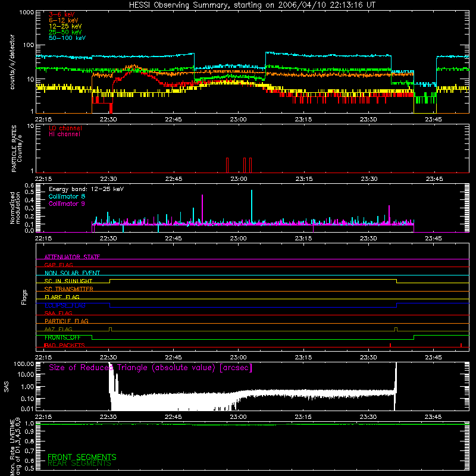Click 'Size of Reduced Triangle' panel caption
The height and width of the screenshot is (476, 476).
coord(151,368)
